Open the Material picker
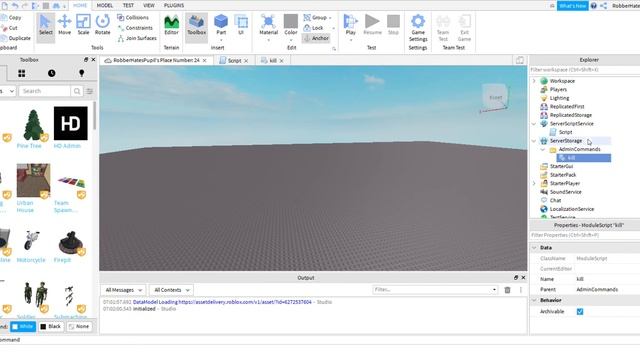Image resolution: width=640 pixels, height=360 pixels. 268,27
